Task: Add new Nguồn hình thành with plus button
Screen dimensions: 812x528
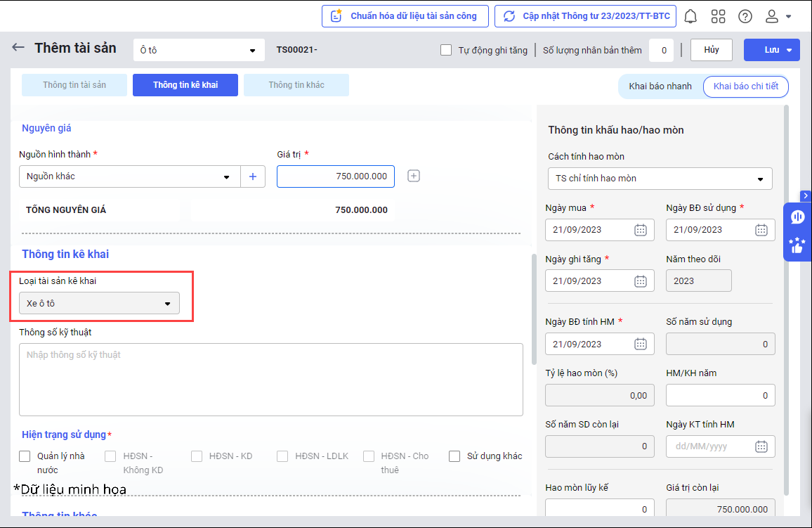Action: 253,176
